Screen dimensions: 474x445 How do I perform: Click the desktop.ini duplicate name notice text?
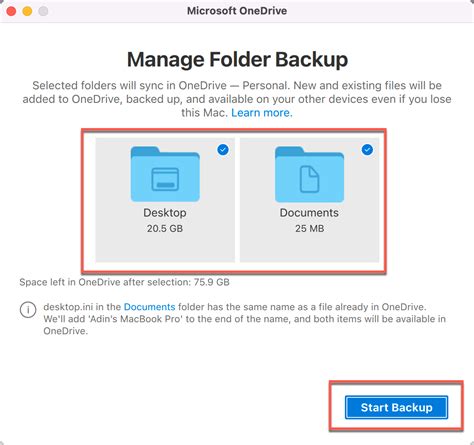coord(244,319)
